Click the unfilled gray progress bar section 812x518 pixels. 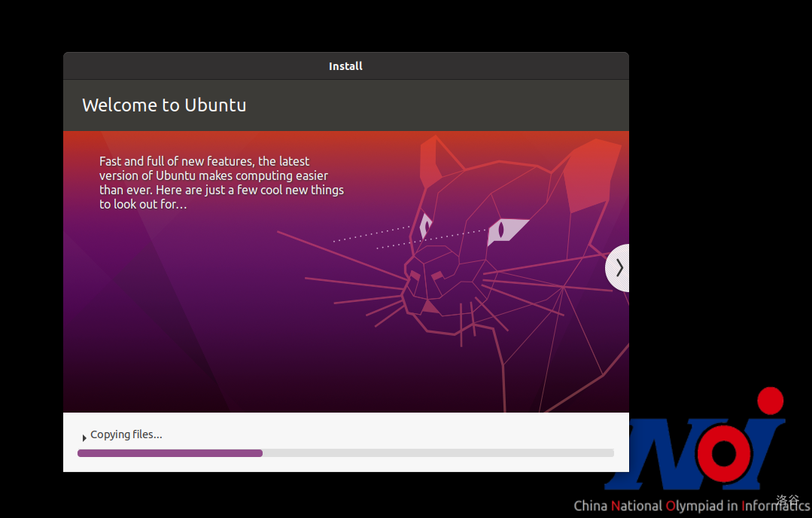point(436,453)
